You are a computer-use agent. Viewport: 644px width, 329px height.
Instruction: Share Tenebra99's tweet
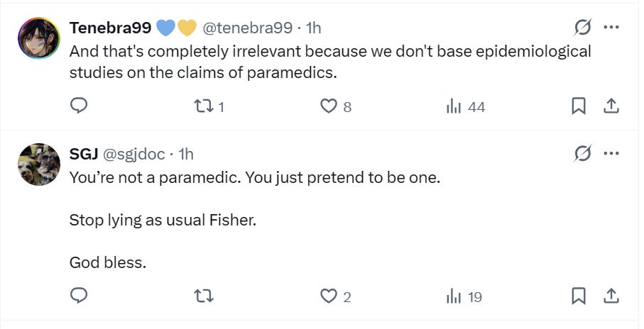611,106
